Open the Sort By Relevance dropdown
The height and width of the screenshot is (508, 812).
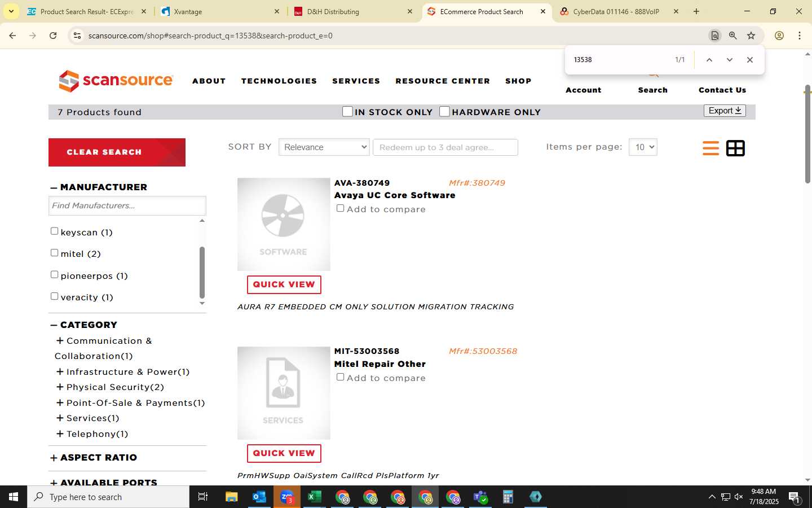tap(324, 147)
